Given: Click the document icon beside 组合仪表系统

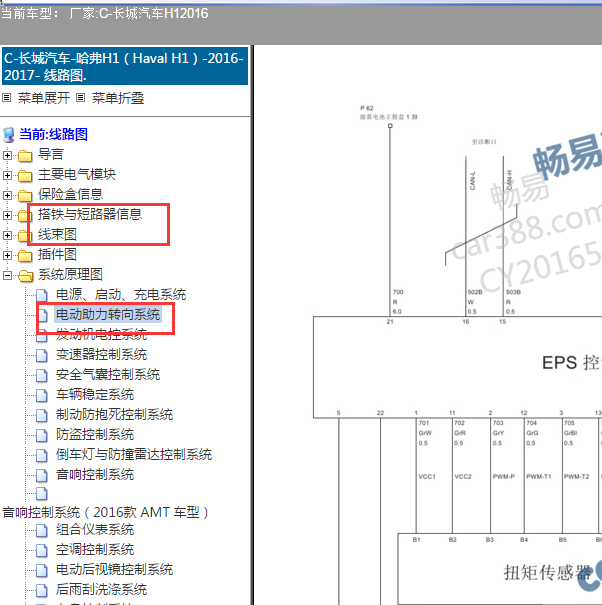Looking at the screenshot, I should [x=42, y=531].
